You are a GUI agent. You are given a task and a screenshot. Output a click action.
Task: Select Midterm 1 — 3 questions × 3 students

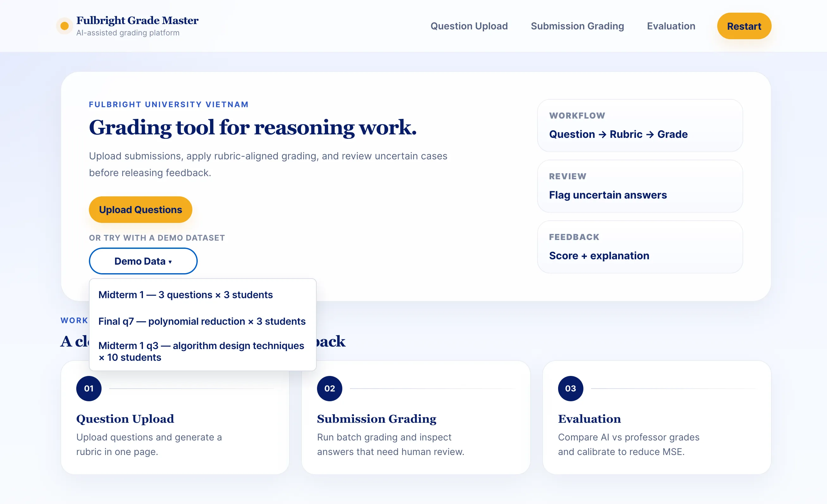[203, 294]
